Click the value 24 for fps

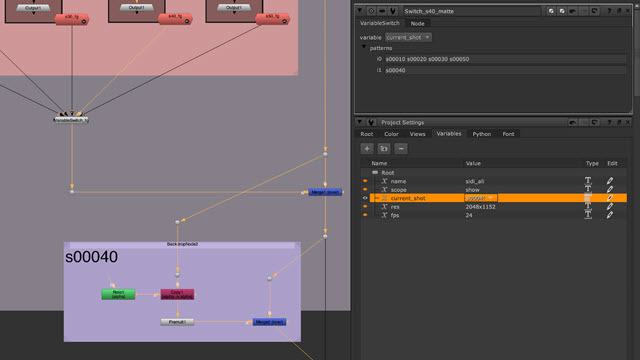[x=469, y=216]
